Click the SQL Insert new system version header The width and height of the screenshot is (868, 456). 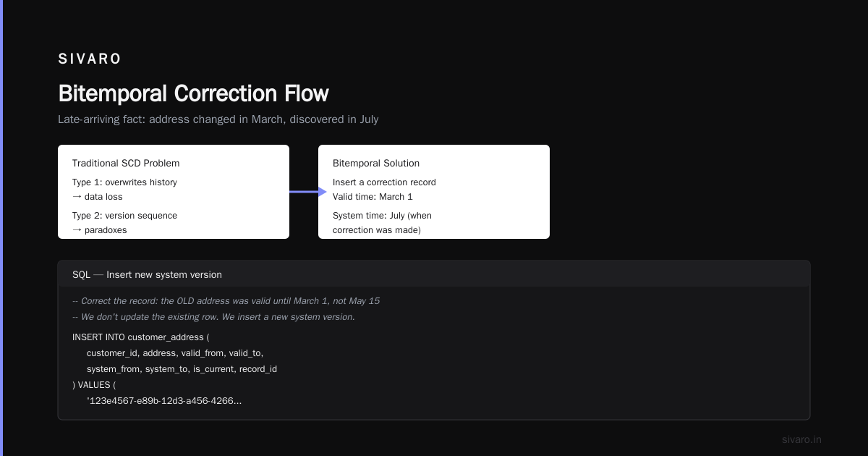147,275
